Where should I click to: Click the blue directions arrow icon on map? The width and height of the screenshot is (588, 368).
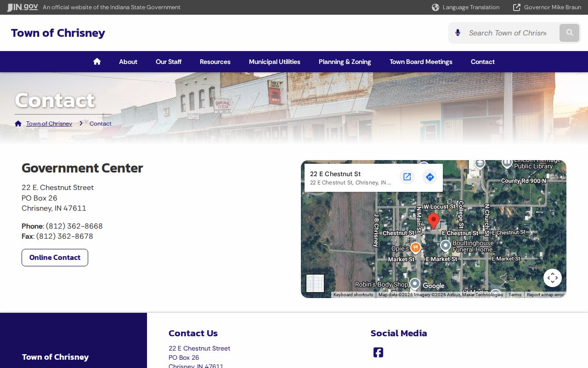[430, 177]
